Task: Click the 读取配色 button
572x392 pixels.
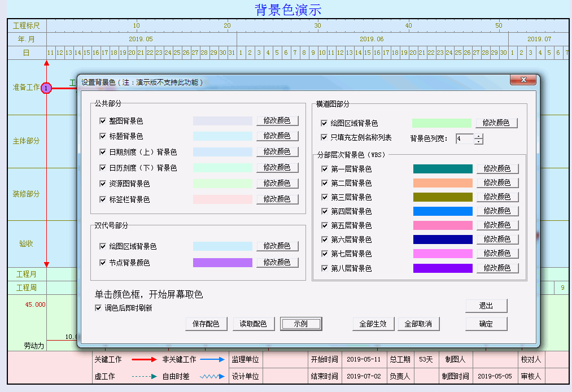Action: (253, 324)
